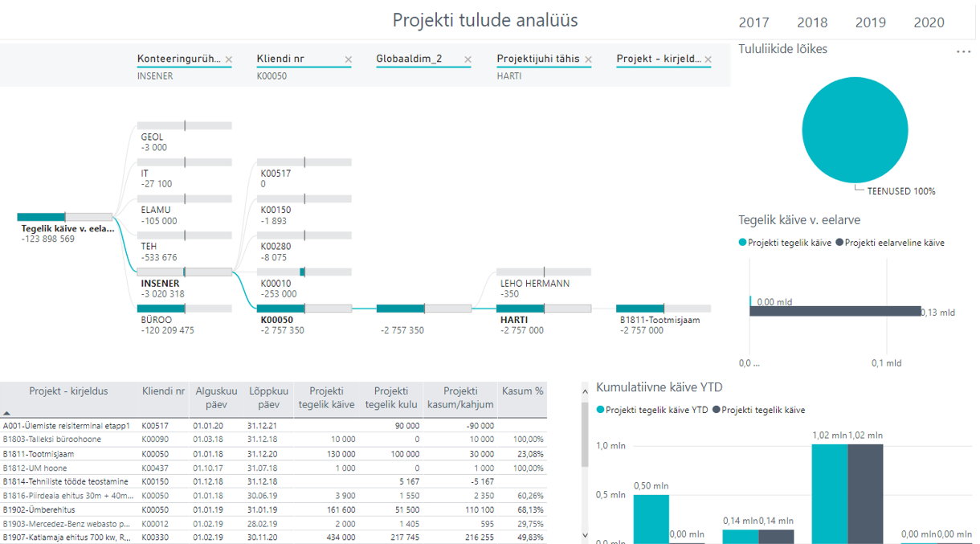Select table row B1902-Ümberehitus

[273, 509]
